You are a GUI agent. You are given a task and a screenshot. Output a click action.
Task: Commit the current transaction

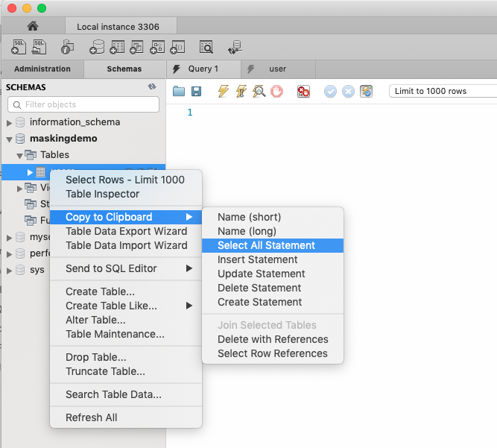coord(330,91)
